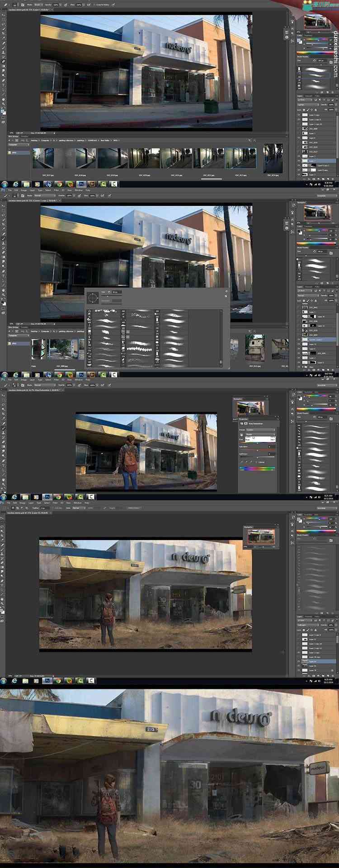Viewport: 339px width, 868px height.
Task: Click the Start orb on third window's taskbar
Action: (5, 497)
